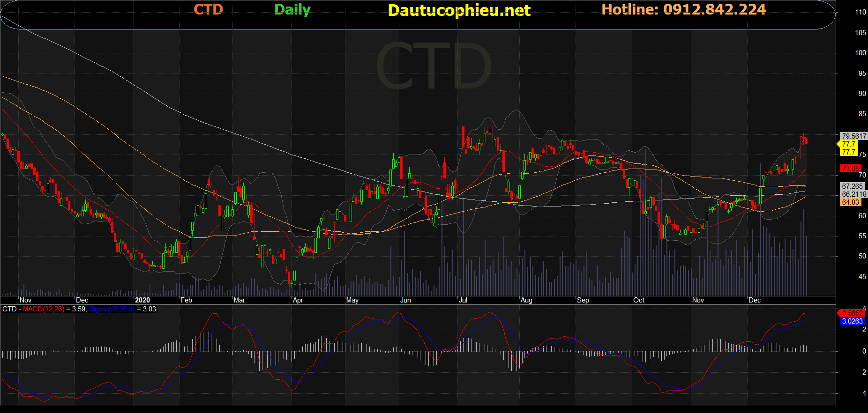Select the -4 label on MACD axis
The height and width of the screenshot is (413, 868).
pos(863,393)
